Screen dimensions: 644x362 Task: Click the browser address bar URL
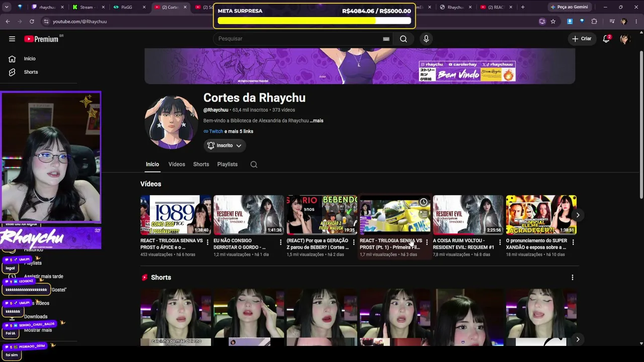79,22
